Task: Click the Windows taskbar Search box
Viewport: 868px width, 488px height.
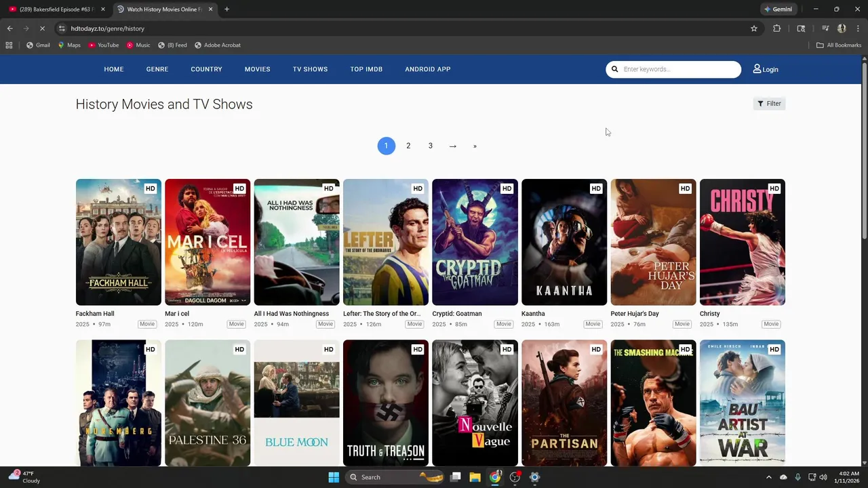Action: coord(396,477)
